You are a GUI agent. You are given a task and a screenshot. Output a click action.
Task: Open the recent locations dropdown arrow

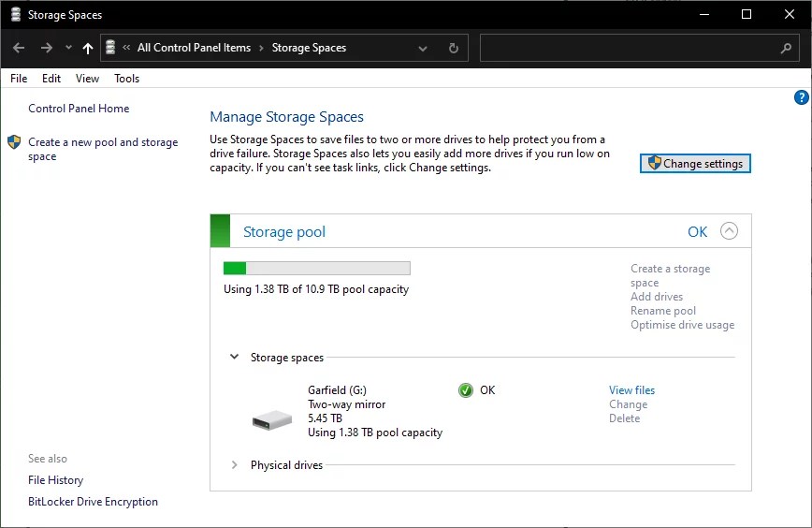(68, 48)
